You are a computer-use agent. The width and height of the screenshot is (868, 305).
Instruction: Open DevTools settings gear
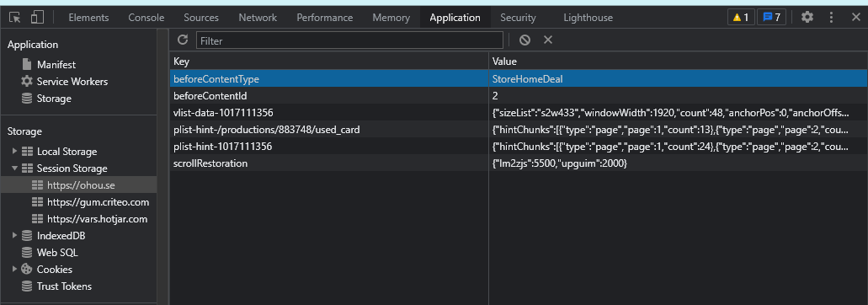click(x=807, y=17)
